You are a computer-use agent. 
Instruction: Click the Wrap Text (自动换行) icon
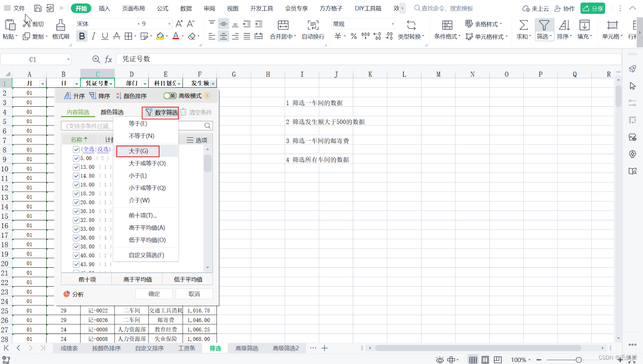[x=313, y=25]
